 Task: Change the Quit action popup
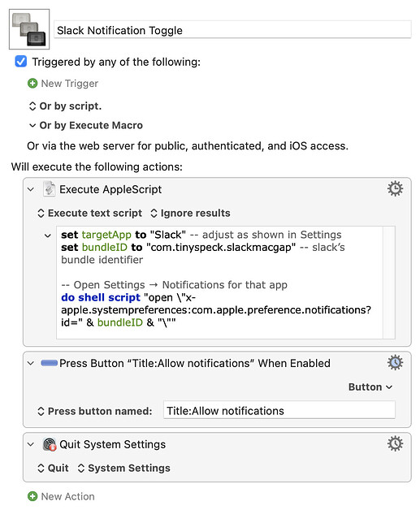(x=53, y=468)
